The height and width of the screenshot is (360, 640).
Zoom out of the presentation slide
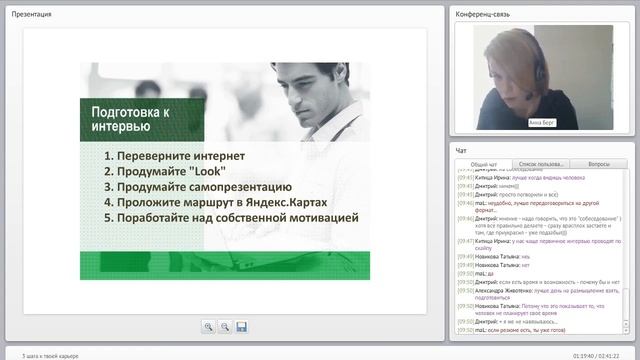pos(224,327)
